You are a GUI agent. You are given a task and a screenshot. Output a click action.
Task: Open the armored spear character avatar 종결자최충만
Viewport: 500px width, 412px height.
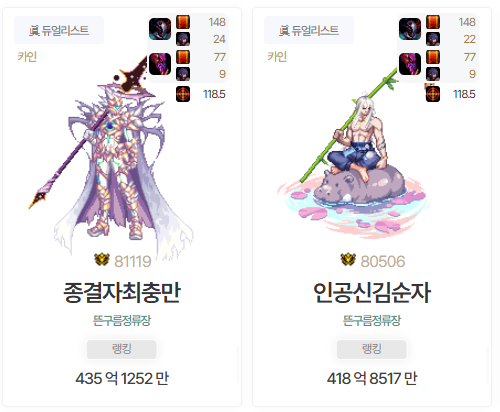[112, 157]
